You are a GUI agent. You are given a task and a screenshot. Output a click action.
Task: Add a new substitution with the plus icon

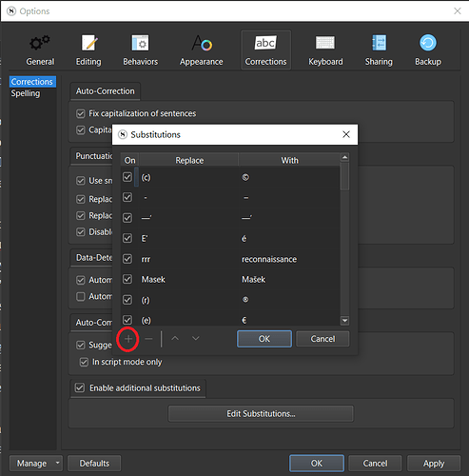tap(128, 339)
